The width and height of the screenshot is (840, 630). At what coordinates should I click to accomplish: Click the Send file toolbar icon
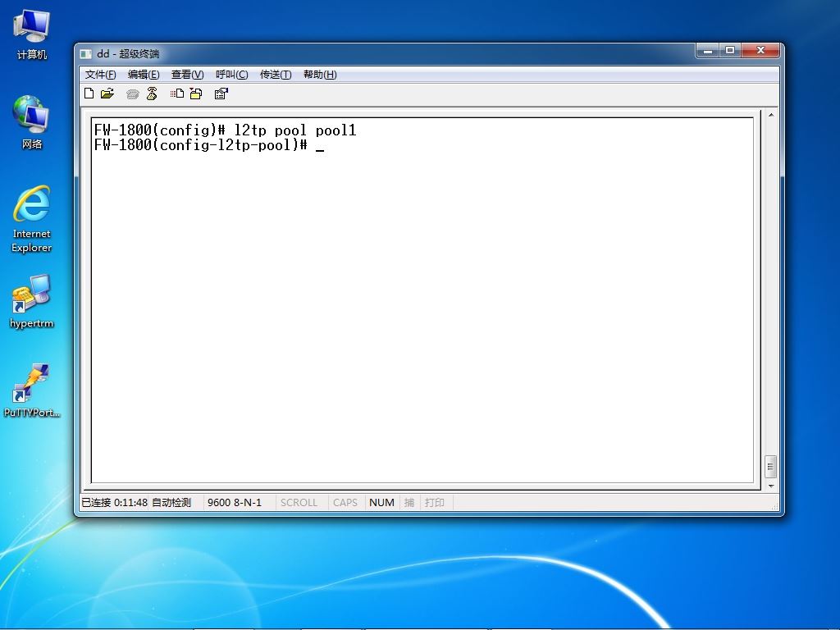coord(177,94)
